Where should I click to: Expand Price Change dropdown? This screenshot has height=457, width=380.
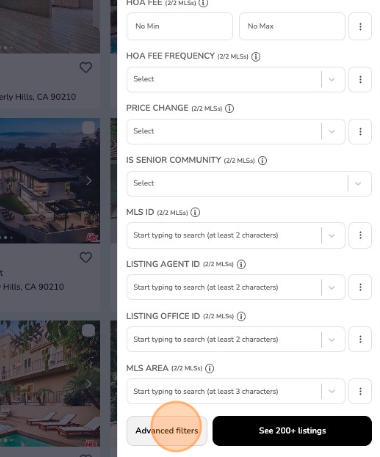pyautogui.click(x=331, y=131)
